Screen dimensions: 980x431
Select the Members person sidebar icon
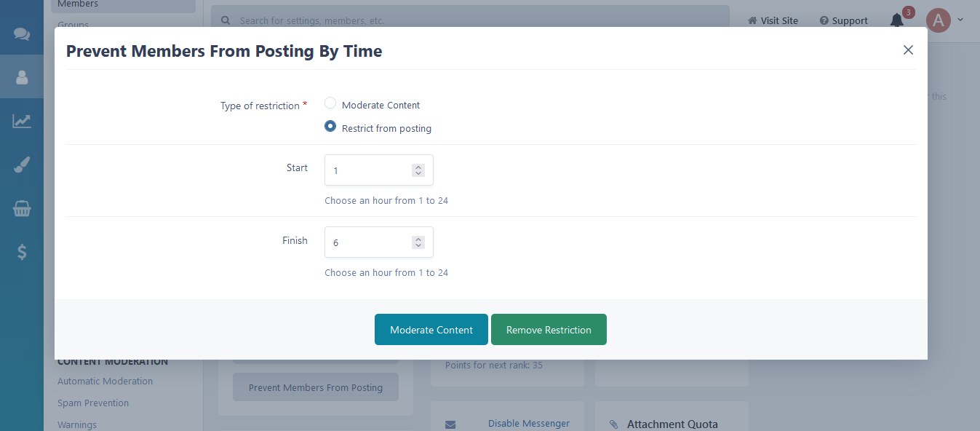tap(22, 77)
